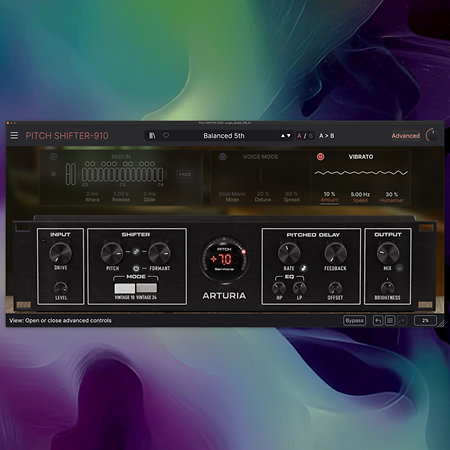
Task: Disable the Vibrato power button
Action: (320, 156)
